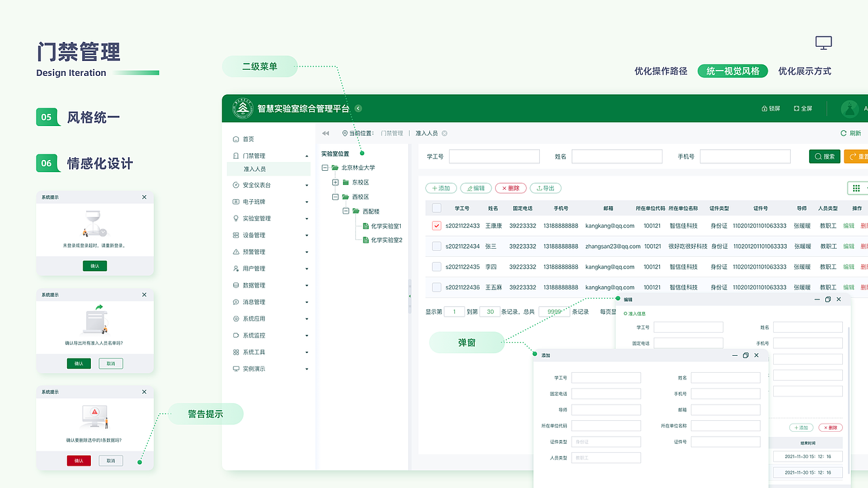The image size is (868, 488).
Task: Click the 东校区 folder icon
Action: [x=346, y=182]
